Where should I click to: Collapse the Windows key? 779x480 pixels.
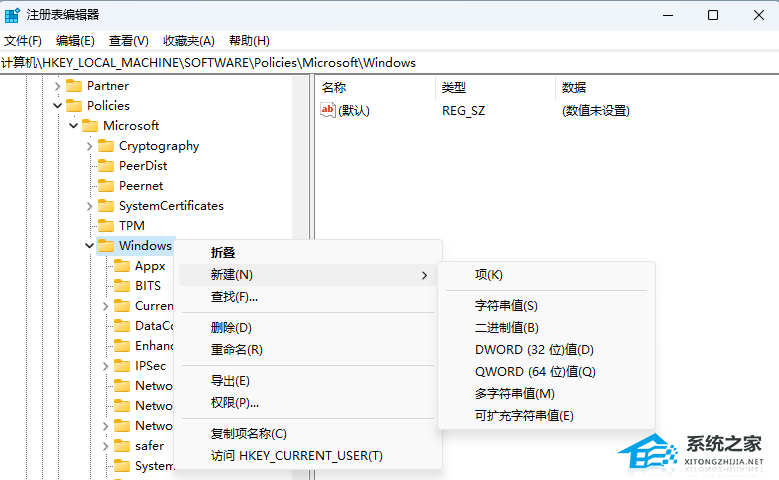pos(89,245)
